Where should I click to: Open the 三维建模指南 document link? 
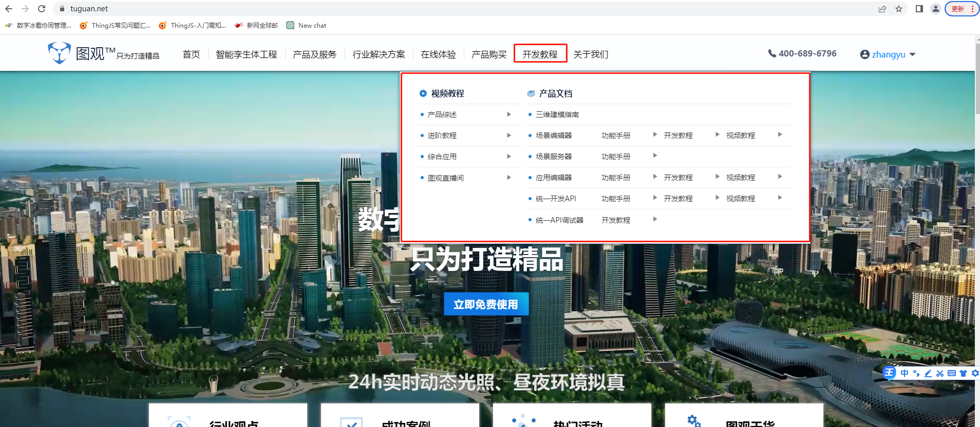pos(557,114)
